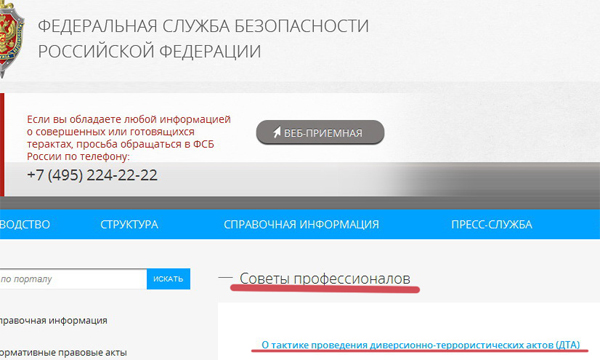Click the РОССИЙСКОЙ ФЕДЕРАЦИИ header line
The height and width of the screenshot is (360, 600).
pos(149,51)
